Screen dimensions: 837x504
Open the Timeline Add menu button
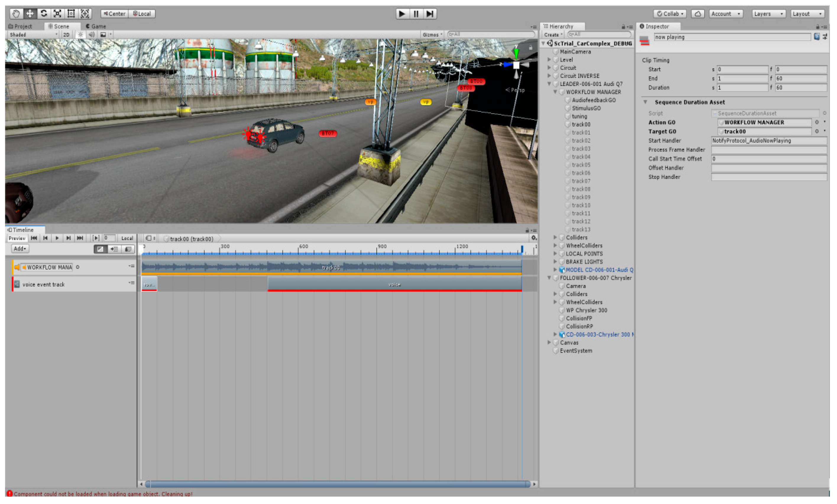point(20,249)
